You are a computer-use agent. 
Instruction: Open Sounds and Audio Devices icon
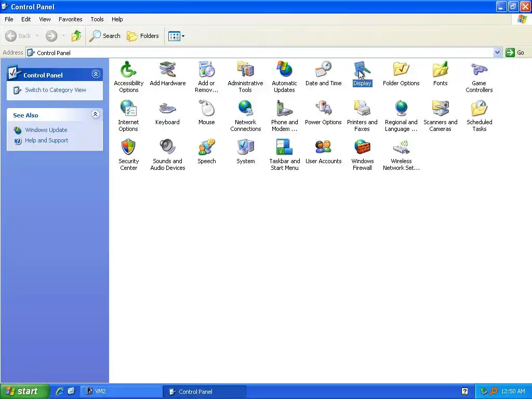click(168, 155)
